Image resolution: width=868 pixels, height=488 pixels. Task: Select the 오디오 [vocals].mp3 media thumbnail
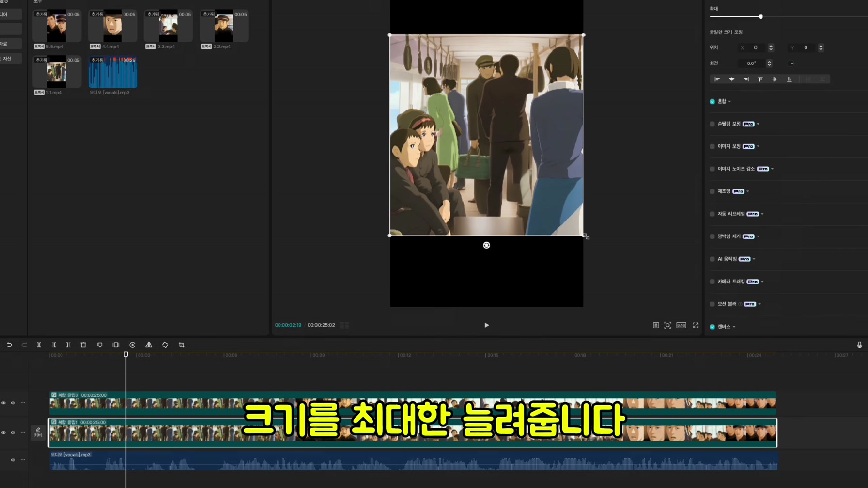pyautogui.click(x=113, y=72)
